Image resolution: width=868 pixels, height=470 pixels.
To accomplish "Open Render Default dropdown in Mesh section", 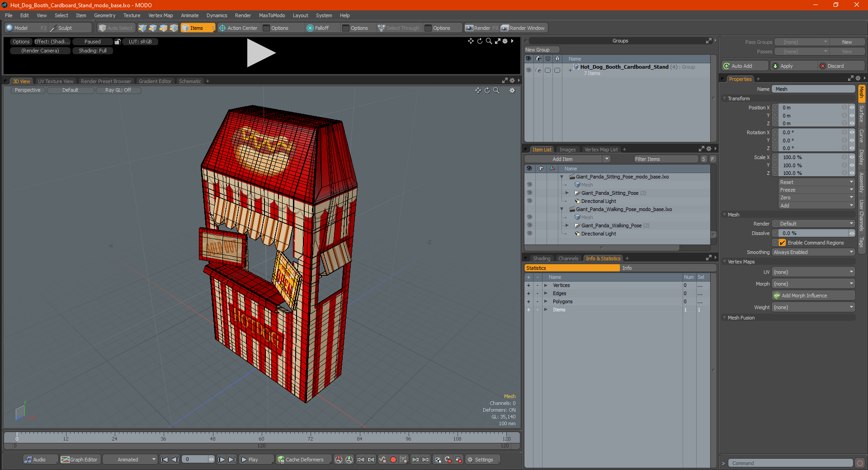I will pos(813,224).
